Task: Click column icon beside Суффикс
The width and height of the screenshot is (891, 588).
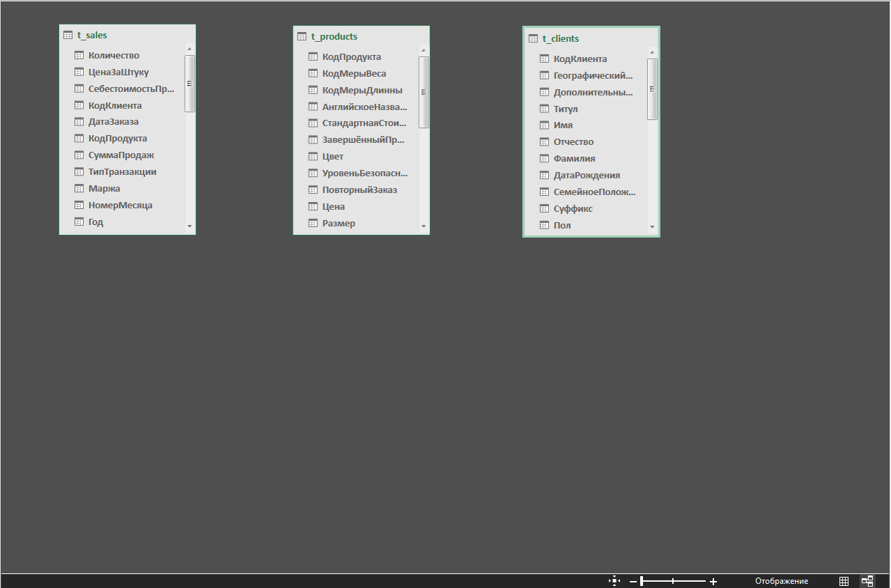Action: pyautogui.click(x=544, y=209)
